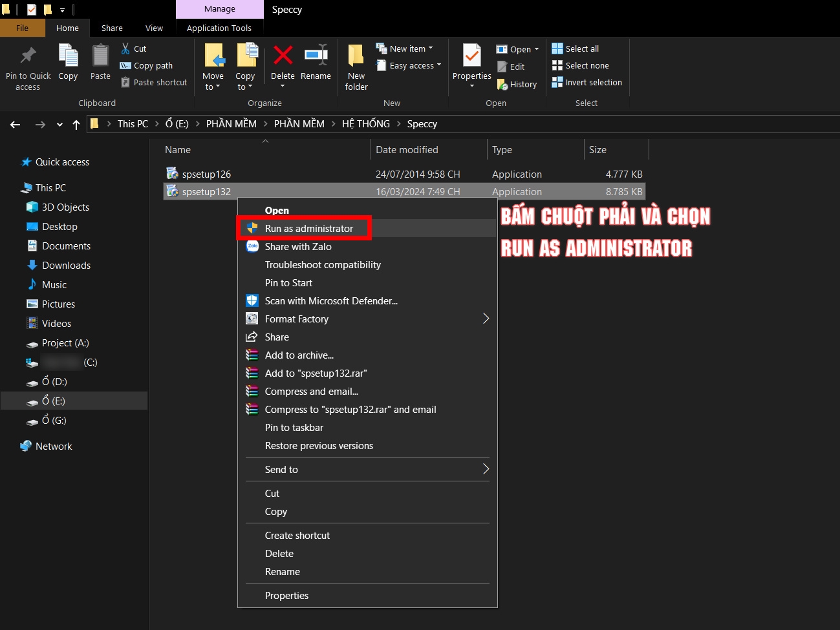Click the Paste ribbon icon
The height and width of the screenshot is (630, 840).
click(x=100, y=55)
